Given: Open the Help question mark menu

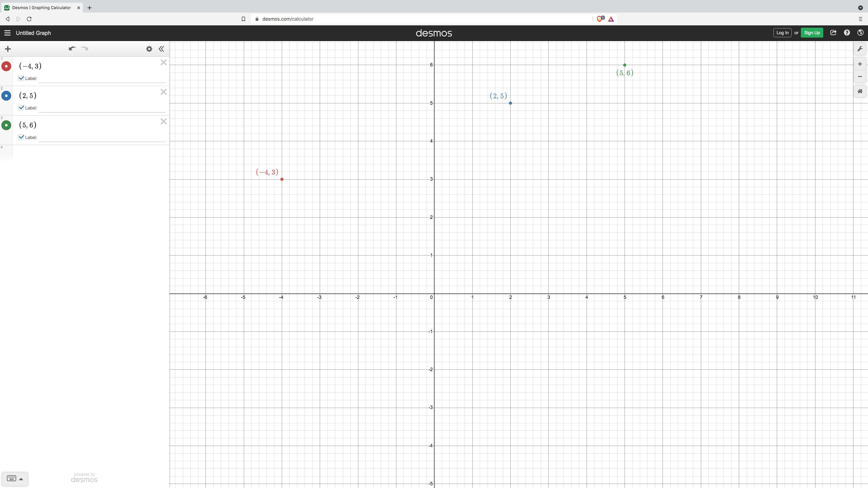Looking at the screenshot, I should tap(847, 33).
